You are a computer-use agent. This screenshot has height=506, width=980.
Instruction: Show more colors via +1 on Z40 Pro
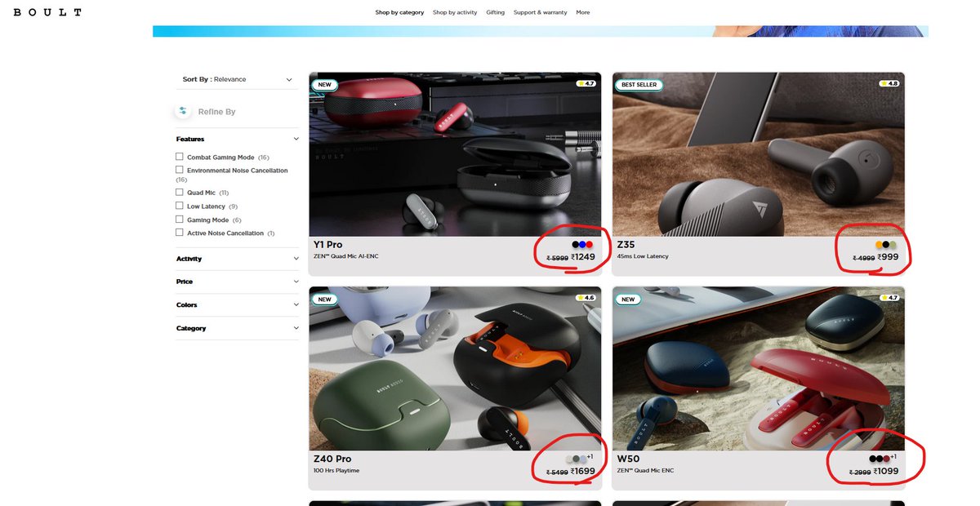point(590,457)
